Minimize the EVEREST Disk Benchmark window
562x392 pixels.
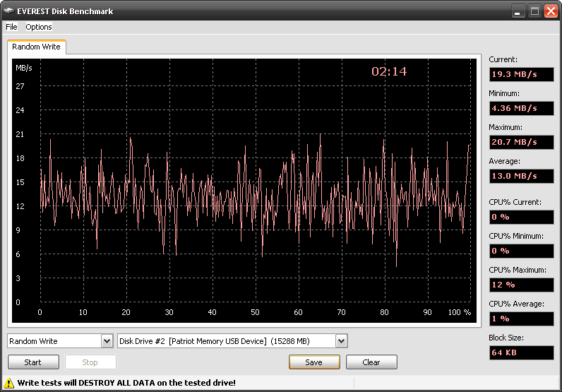pos(518,11)
